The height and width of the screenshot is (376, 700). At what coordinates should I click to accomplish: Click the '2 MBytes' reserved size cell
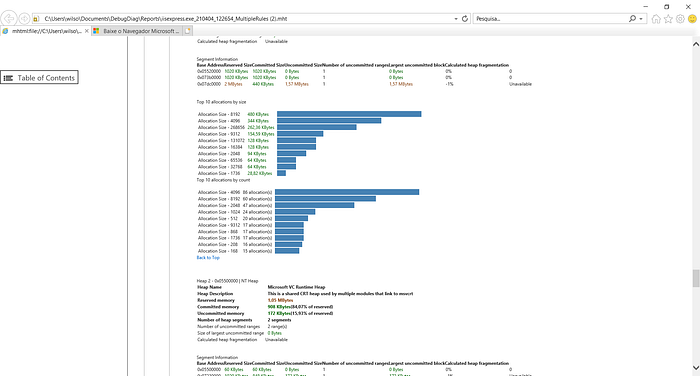(233, 84)
